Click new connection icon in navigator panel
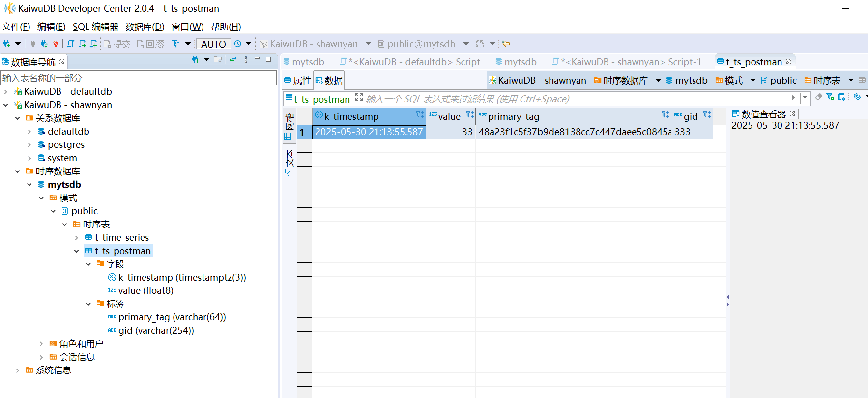 (196, 59)
